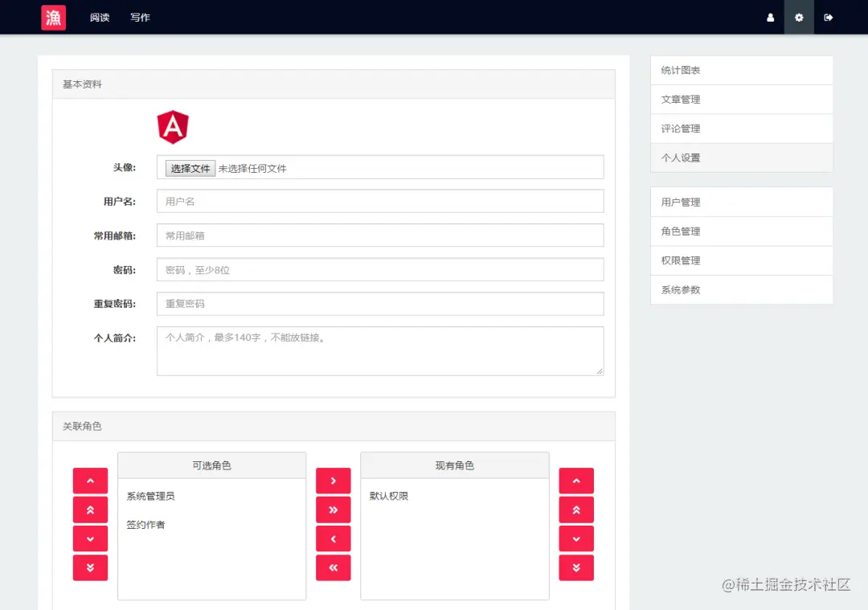Image resolution: width=868 pixels, height=610 pixels.
Task: Open the settings gear icon in navbar
Action: 799,17
